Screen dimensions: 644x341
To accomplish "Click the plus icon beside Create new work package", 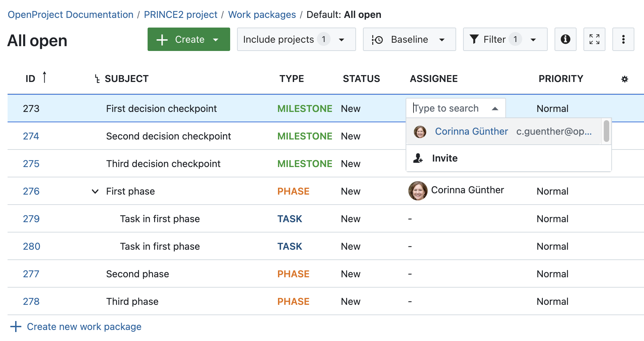I will [16, 326].
